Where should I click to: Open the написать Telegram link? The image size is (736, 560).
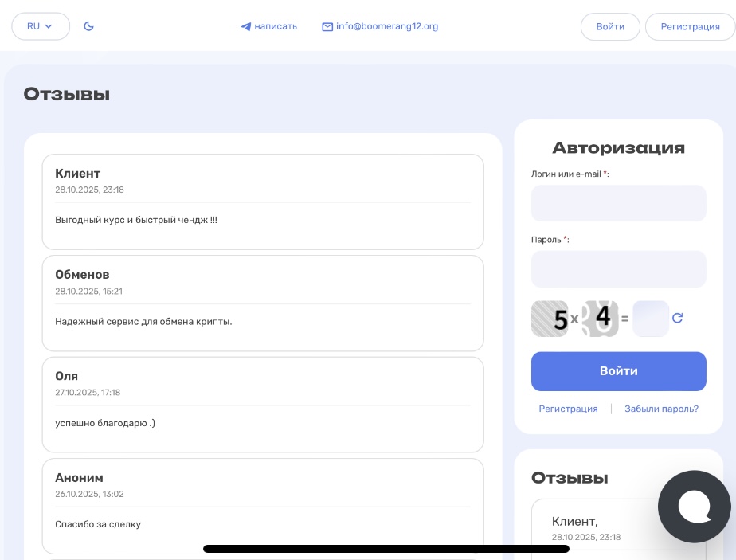(276, 26)
